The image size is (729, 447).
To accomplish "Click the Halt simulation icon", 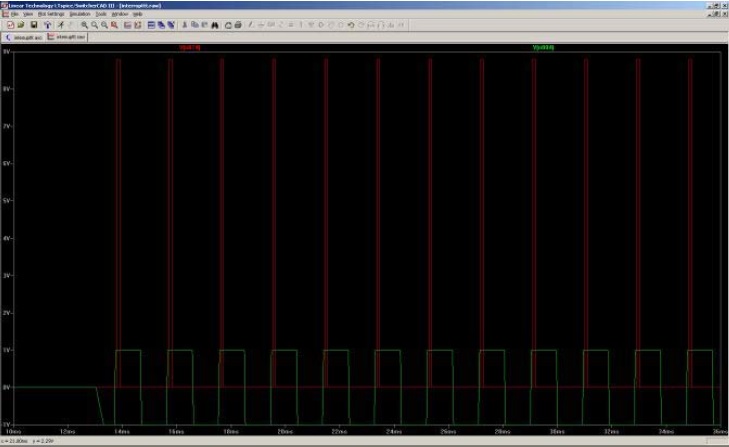I will click(x=71, y=25).
